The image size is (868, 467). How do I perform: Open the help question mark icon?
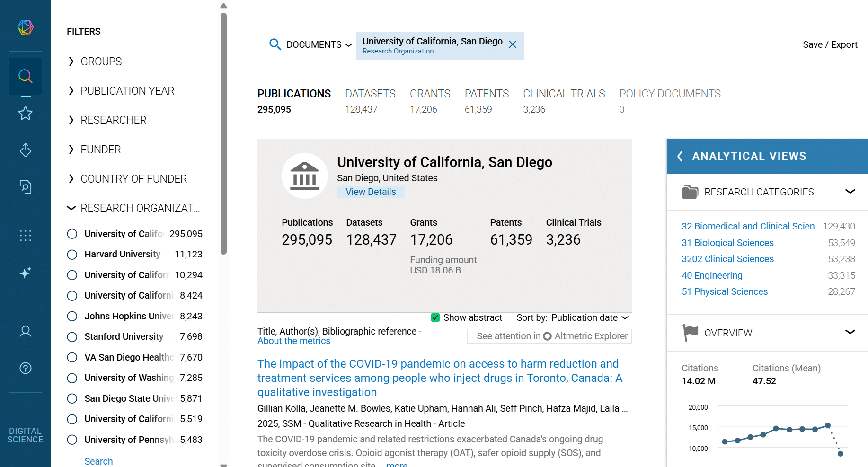point(26,368)
